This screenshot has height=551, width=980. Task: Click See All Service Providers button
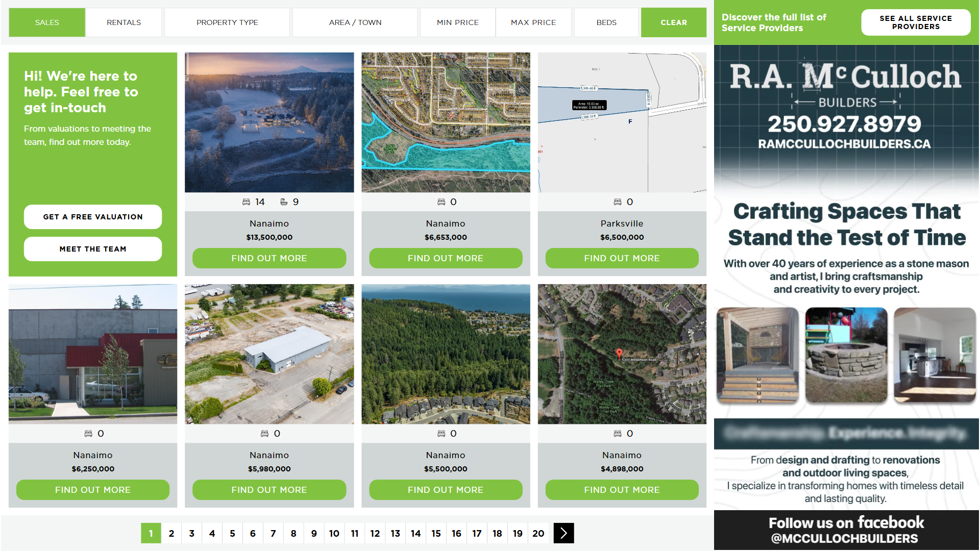coord(915,22)
